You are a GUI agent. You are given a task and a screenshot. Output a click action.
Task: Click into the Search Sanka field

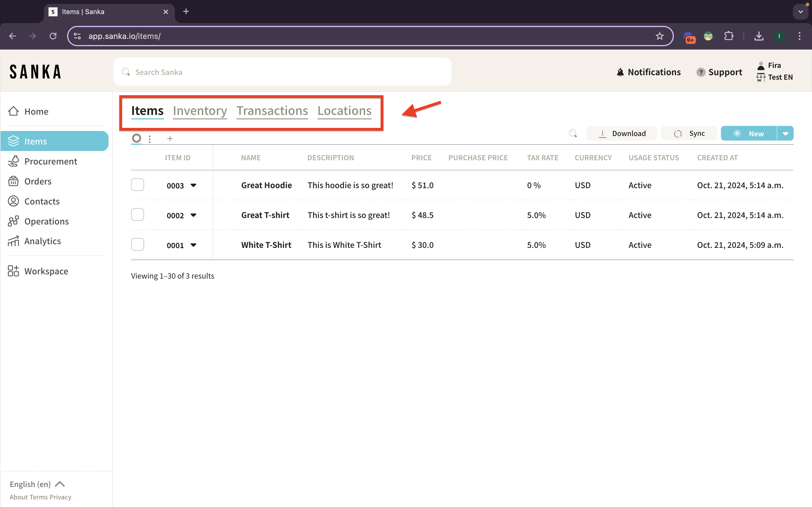(282, 72)
